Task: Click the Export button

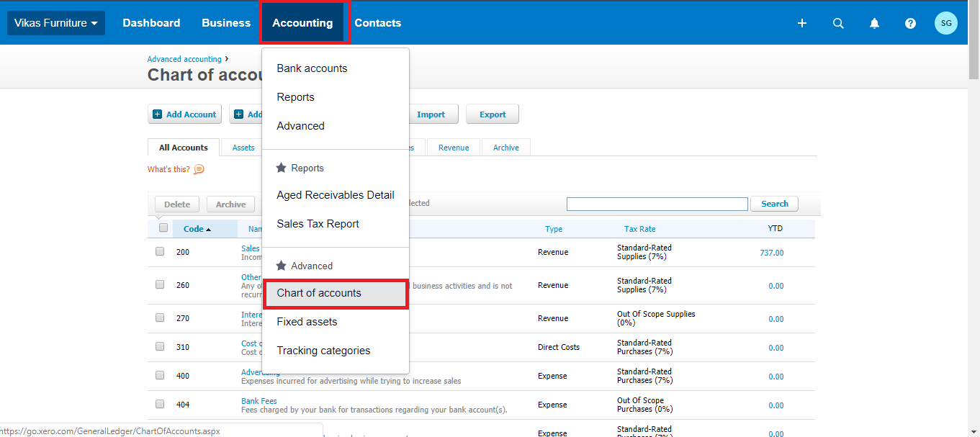Action: pos(493,114)
